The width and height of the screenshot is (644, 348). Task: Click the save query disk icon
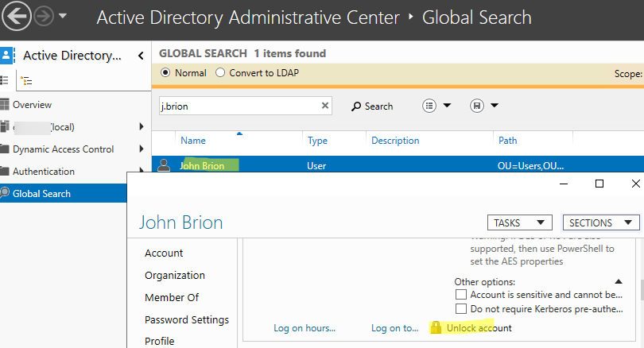[477, 106]
